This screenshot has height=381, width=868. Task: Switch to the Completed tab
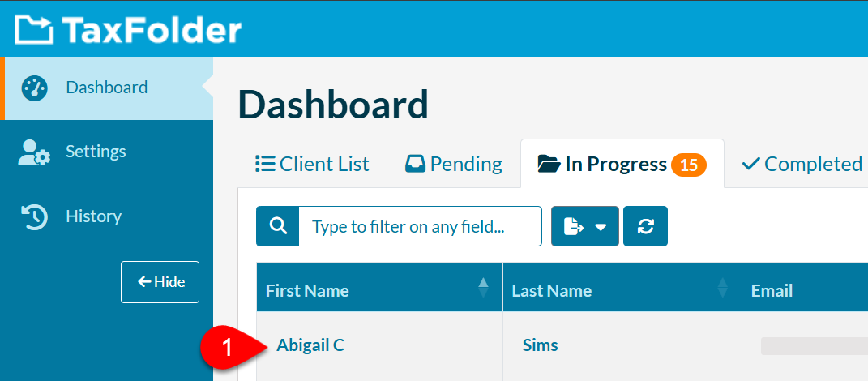(802, 165)
